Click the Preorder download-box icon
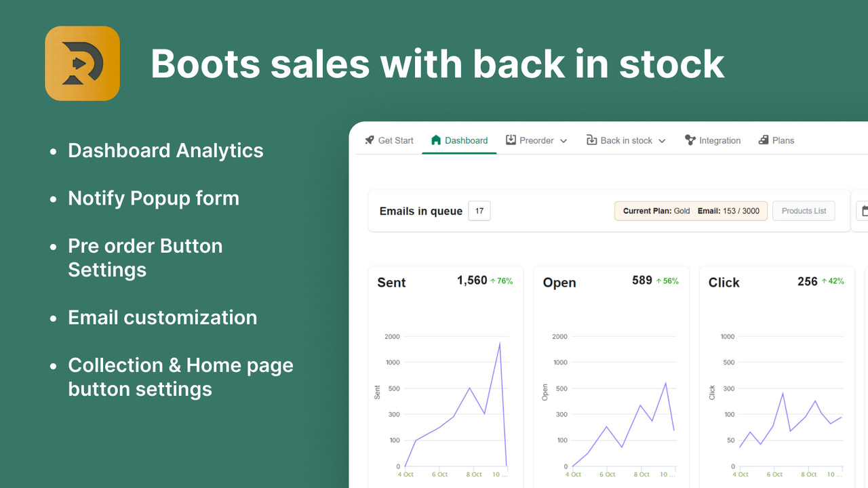 (511, 140)
